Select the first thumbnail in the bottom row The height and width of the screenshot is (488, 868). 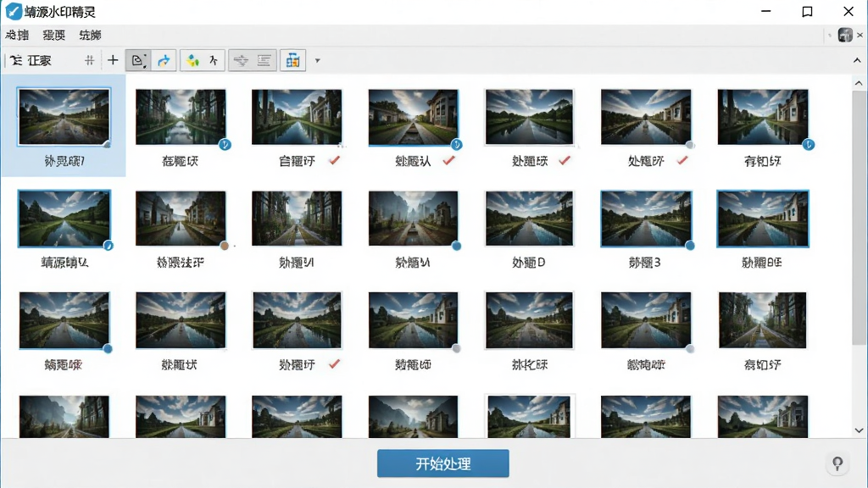pyautogui.click(x=64, y=416)
